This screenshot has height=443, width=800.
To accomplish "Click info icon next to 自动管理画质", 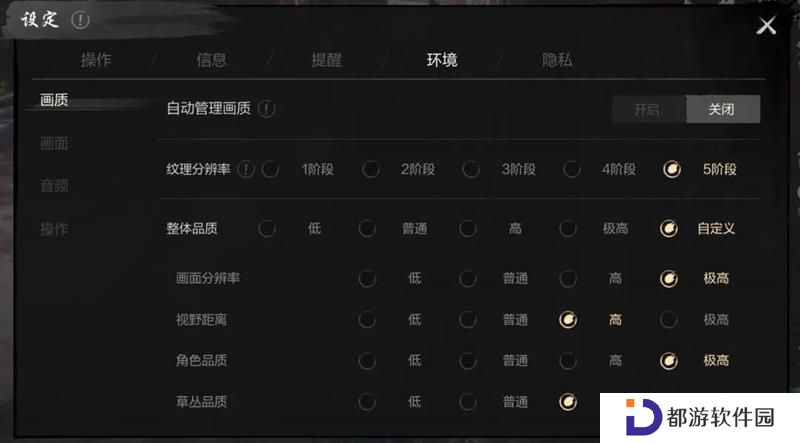I will tap(266, 109).
